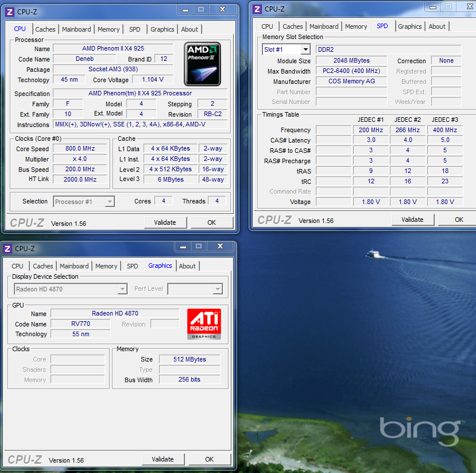Open Graphics tab in the CPU window
Viewport: 476px width, 473px height.
tap(162, 29)
